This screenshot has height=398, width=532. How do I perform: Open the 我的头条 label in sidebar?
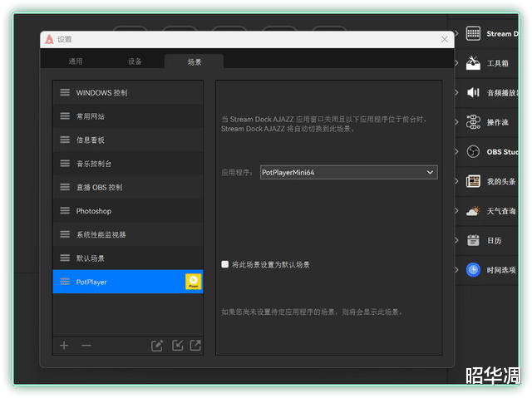501,181
